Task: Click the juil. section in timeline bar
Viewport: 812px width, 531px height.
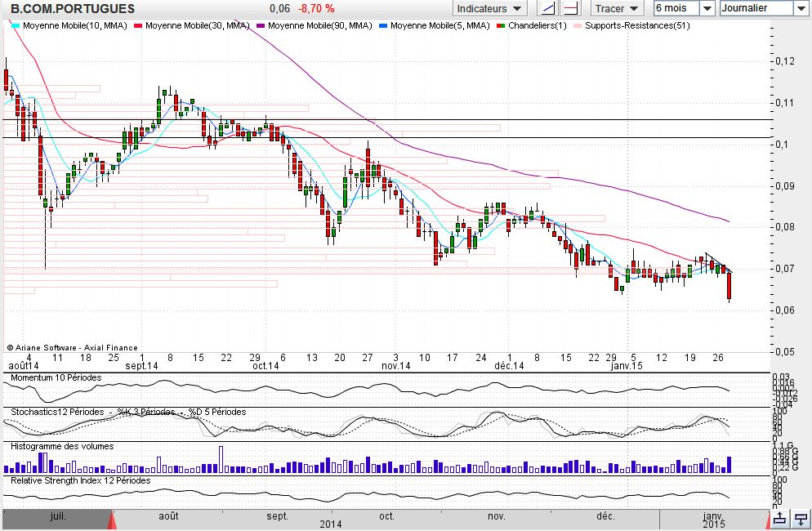Action: click(x=57, y=517)
